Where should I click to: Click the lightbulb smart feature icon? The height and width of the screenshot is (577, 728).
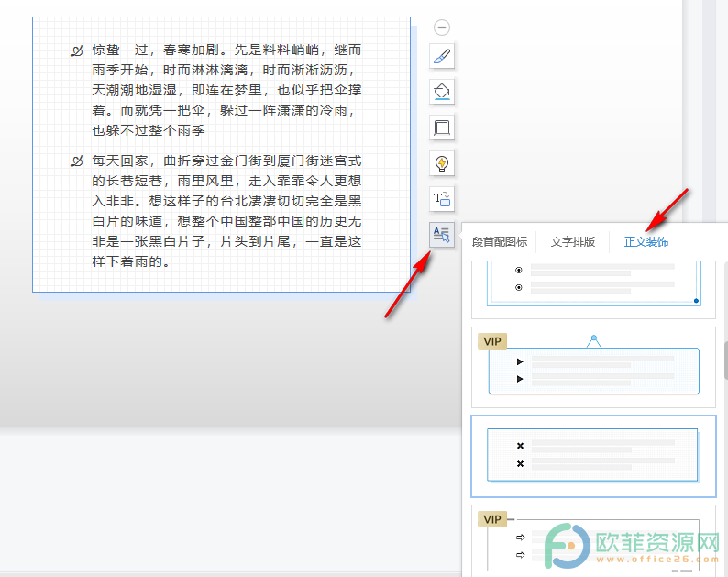click(x=442, y=163)
